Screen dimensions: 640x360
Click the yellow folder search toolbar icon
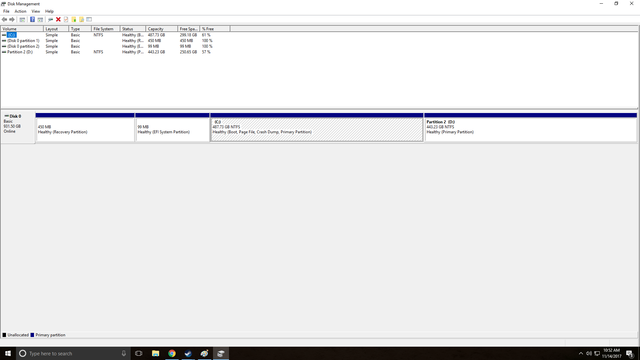[x=81, y=20]
